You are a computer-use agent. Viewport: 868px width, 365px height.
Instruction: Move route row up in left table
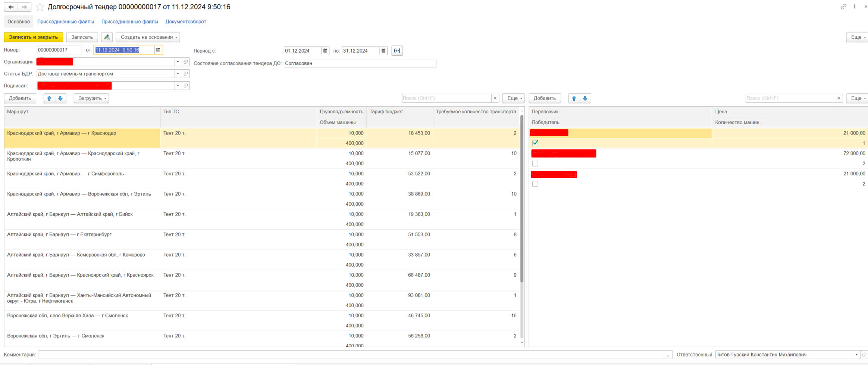49,98
